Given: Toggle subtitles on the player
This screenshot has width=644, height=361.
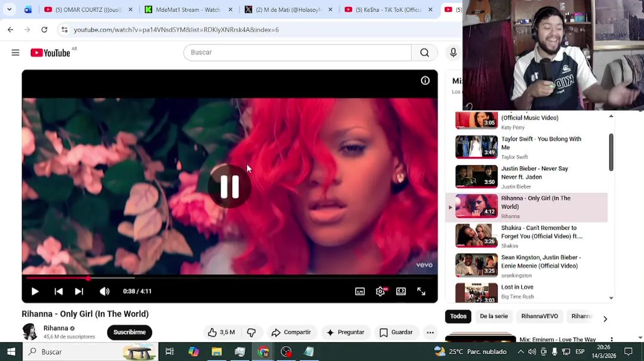Looking at the screenshot, I should coord(360,291).
